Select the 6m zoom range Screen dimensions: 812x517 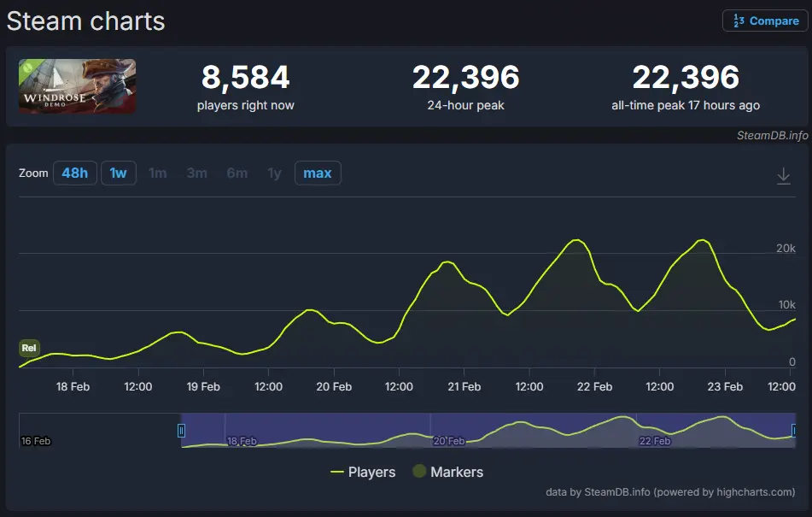[237, 173]
